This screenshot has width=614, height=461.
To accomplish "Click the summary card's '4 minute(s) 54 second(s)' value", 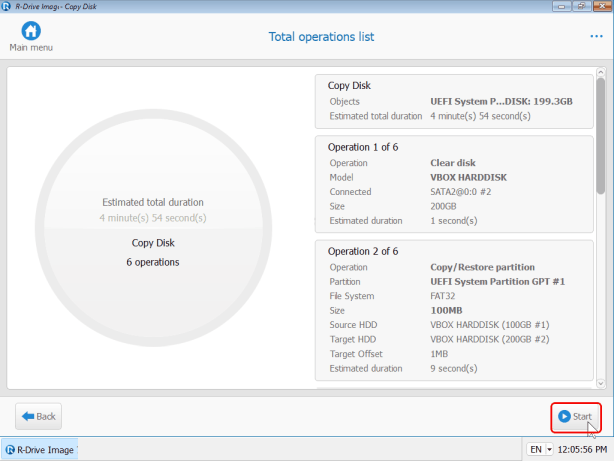I will (x=480, y=116).
